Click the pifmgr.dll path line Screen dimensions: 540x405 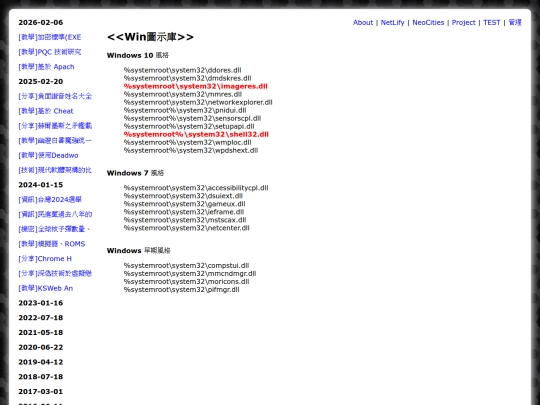[x=181, y=290]
